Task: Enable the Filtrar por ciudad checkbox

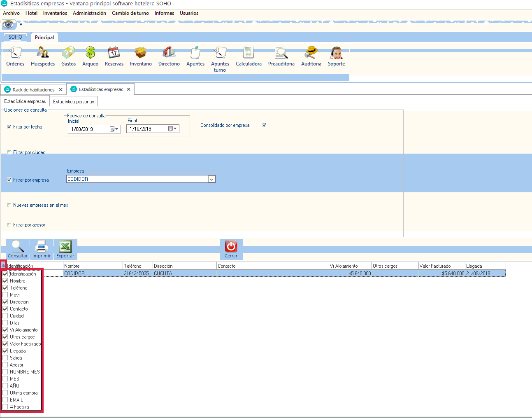Action: tap(9, 152)
